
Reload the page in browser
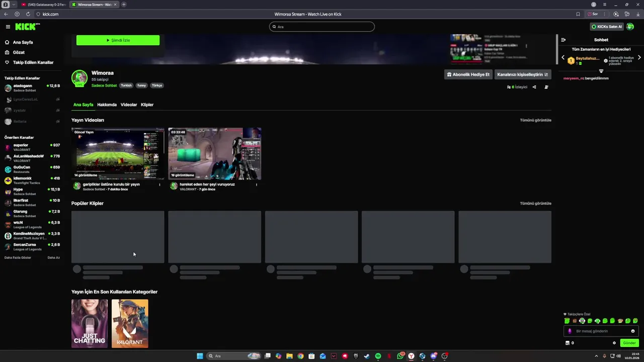(x=28, y=14)
